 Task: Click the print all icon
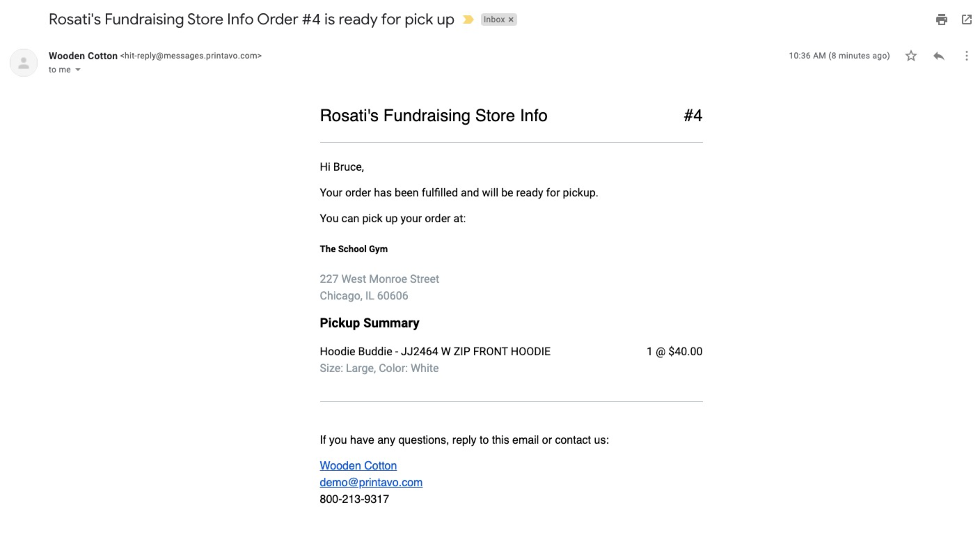(x=941, y=20)
